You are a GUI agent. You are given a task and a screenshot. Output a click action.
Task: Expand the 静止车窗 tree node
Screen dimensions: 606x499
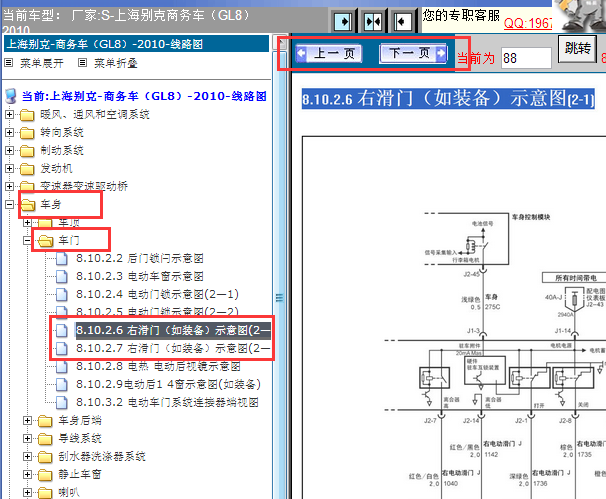coord(27,474)
